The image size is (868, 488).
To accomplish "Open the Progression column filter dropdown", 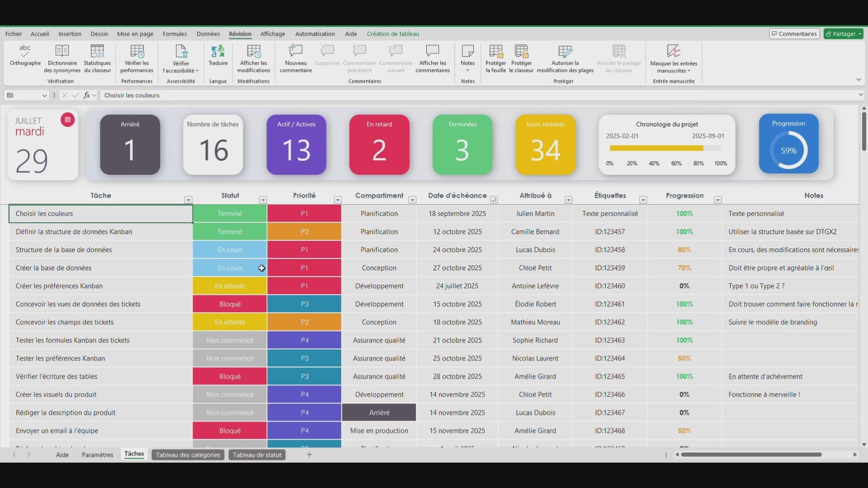I will [x=718, y=200].
